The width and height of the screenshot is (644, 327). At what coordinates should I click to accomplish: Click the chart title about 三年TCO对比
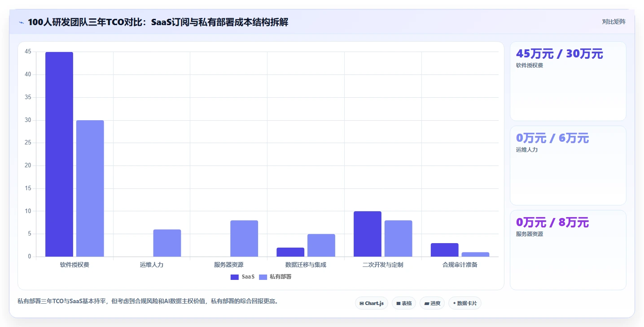[158, 22]
